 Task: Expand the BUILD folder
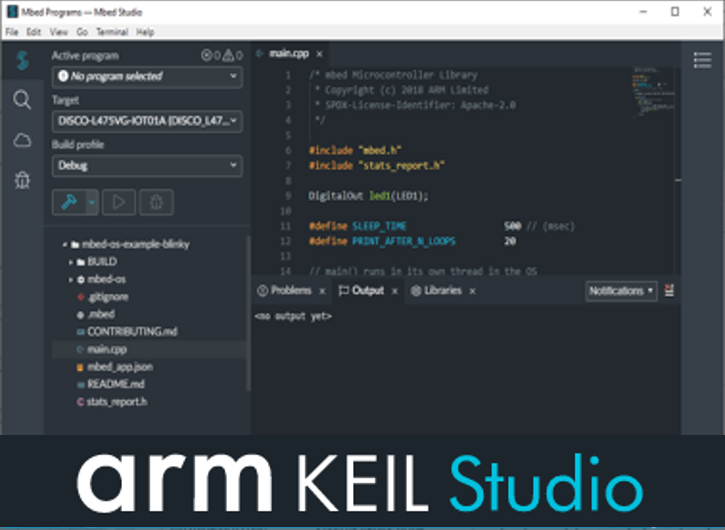click(x=71, y=262)
